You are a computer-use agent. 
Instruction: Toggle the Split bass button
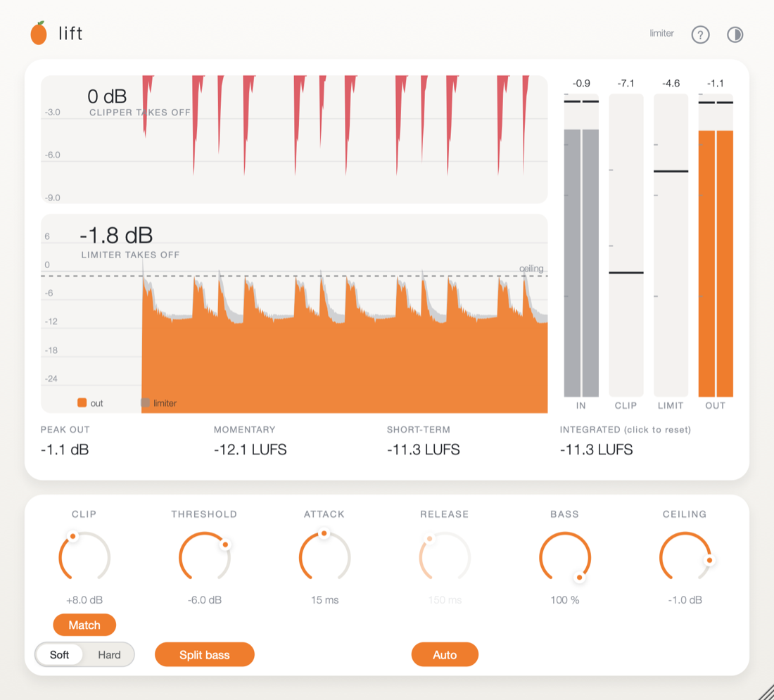pyautogui.click(x=204, y=654)
